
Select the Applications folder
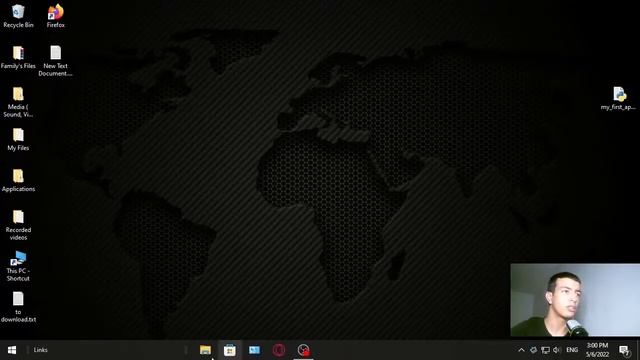tap(18, 180)
